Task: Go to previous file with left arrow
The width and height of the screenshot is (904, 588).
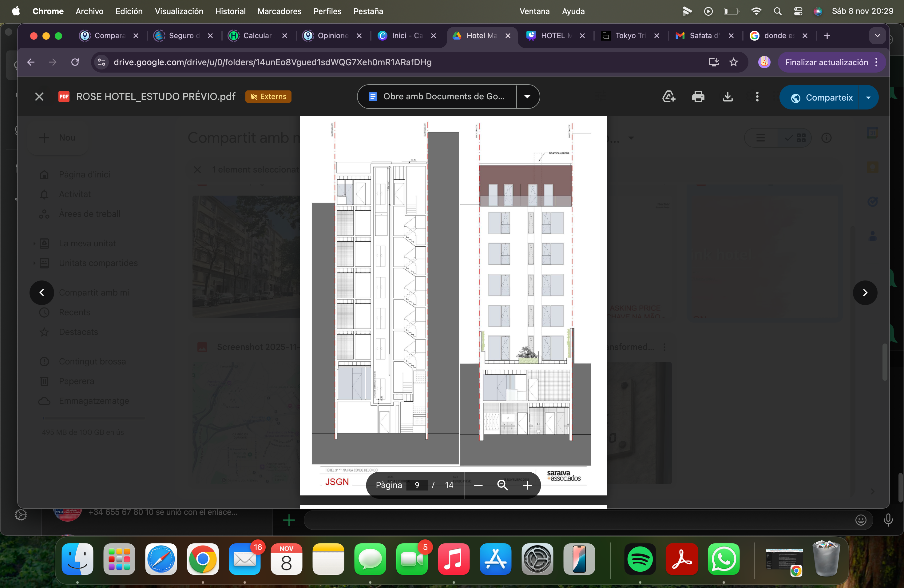Action: point(42,292)
